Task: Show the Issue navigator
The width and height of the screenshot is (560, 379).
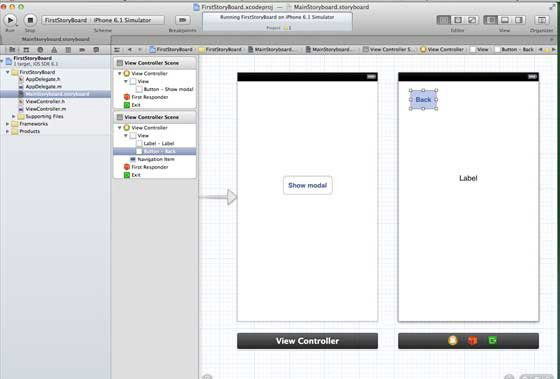Action: (54, 50)
